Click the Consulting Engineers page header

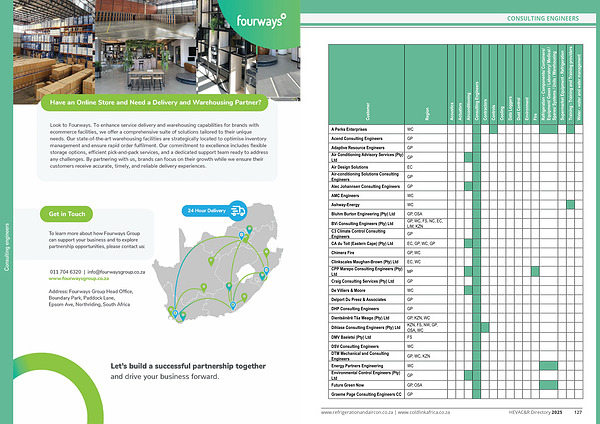point(543,19)
